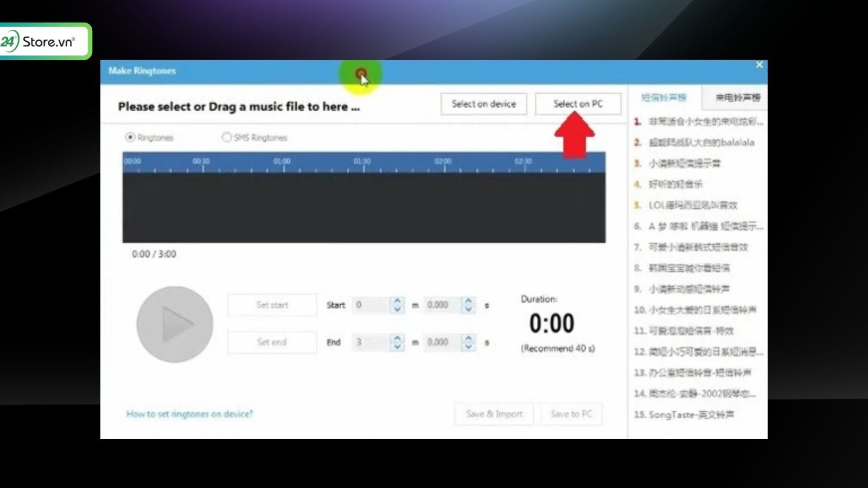Screen dimensions: 868x488
Task: Focus the Start seconds input field
Action: (x=443, y=305)
